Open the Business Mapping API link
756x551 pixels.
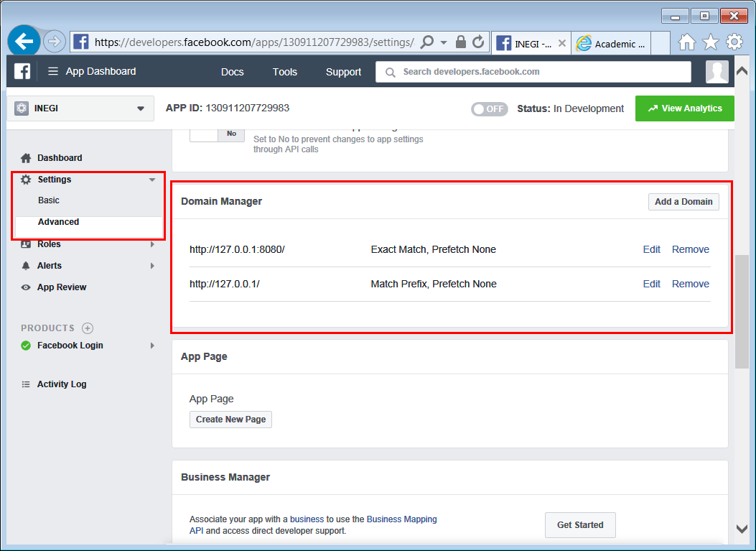(x=401, y=519)
